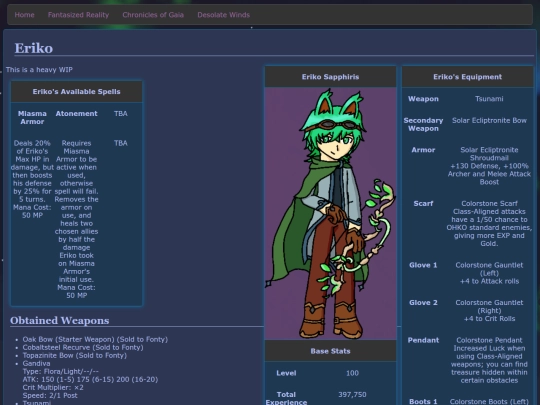
Task: Click Gandiva's Speed: 2/1 Post line
Action: click(x=50, y=395)
